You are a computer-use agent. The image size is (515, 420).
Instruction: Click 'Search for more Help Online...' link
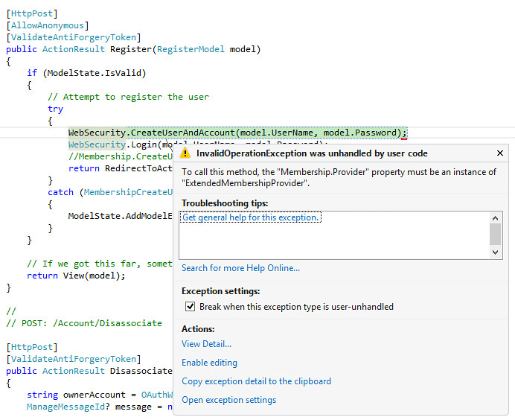[240, 268]
